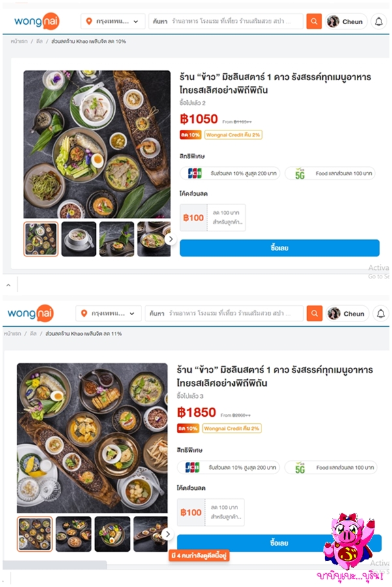The height and width of the screenshot is (587, 392).
Task: Select ฿100 coupon code in lower listing
Action: click(x=211, y=513)
